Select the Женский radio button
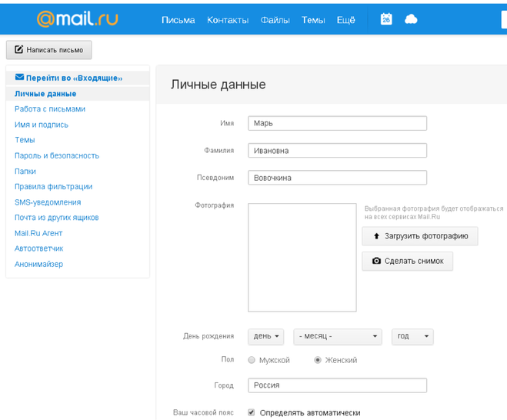The width and height of the screenshot is (507, 420). pyautogui.click(x=318, y=360)
